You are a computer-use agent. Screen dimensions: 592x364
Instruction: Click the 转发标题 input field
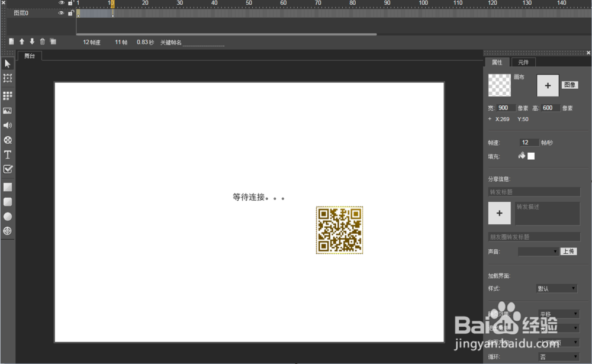point(533,191)
